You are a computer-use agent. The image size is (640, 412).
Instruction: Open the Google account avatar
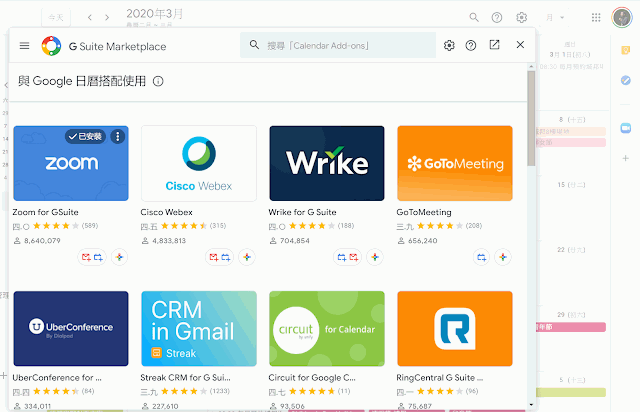(x=622, y=18)
